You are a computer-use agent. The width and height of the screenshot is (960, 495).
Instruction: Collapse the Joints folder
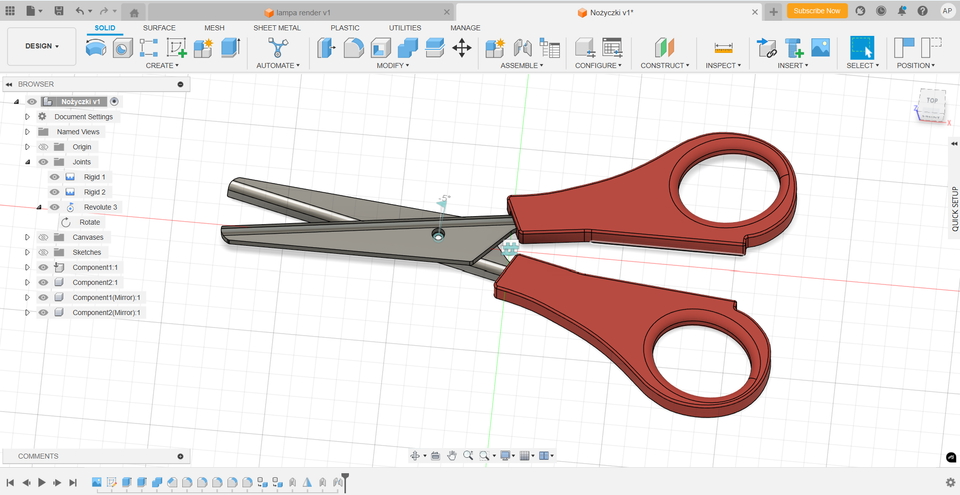click(x=28, y=162)
